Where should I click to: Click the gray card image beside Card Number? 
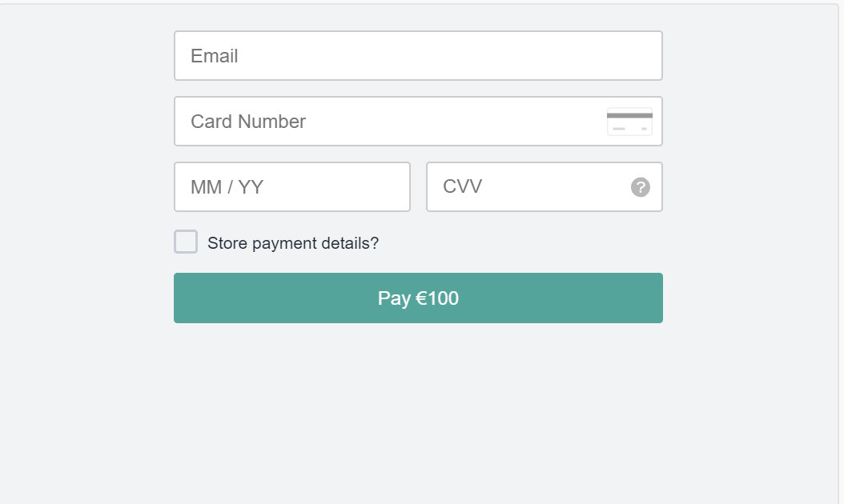(629, 122)
